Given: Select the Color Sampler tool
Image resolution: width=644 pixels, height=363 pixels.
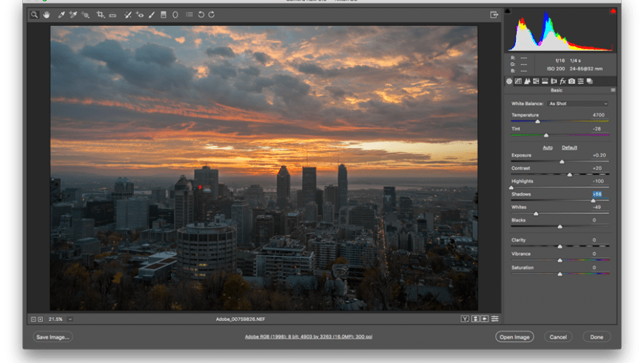Looking at the screenshot, I should coord(73,15).
